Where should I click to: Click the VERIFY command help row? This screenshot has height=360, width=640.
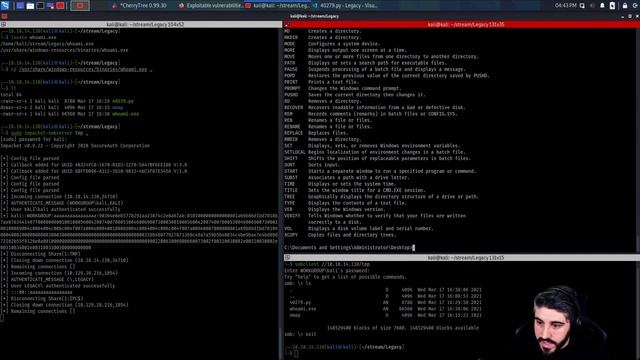[375, 216]
